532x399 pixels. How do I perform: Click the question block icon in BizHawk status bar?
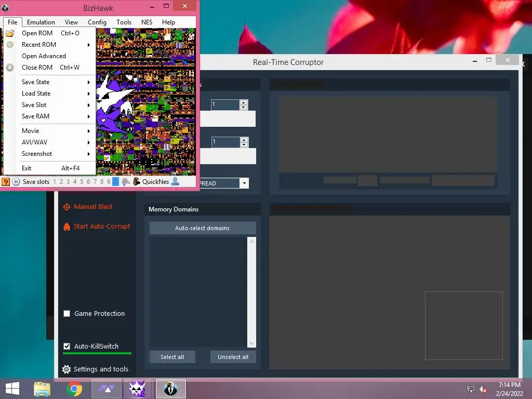coord(6,182)
